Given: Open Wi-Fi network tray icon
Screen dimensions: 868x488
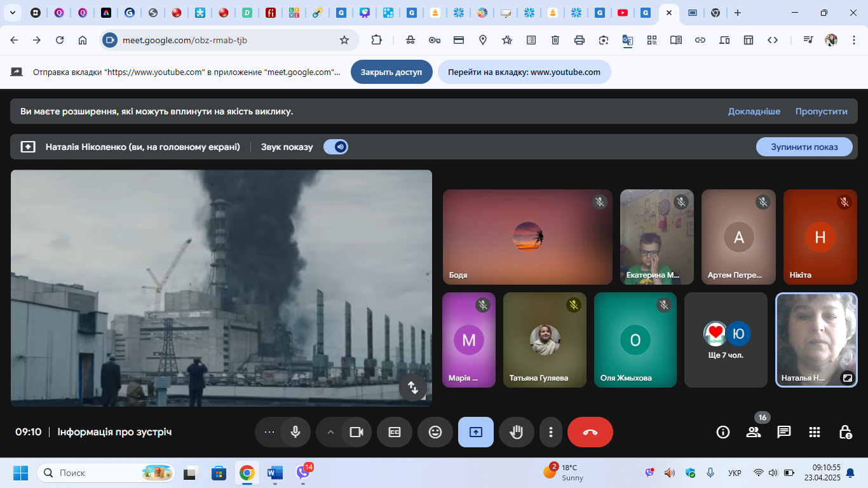Looking at the screenshot, I should [x=758, y=473].
